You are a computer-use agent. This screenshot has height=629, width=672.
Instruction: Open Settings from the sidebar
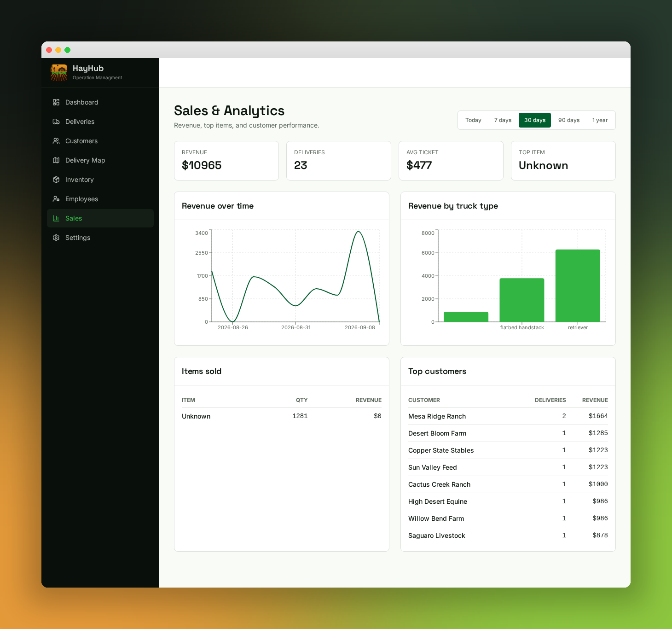pos(100,238)
